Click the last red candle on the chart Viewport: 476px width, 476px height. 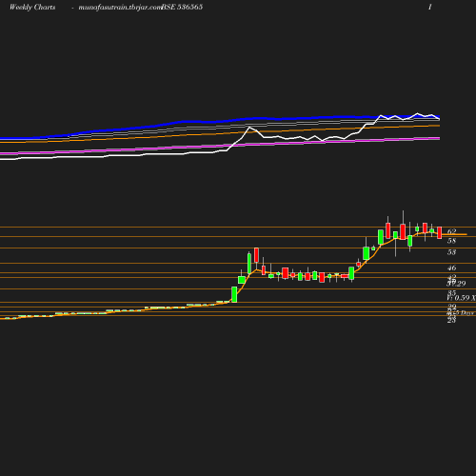coord(440,233)
